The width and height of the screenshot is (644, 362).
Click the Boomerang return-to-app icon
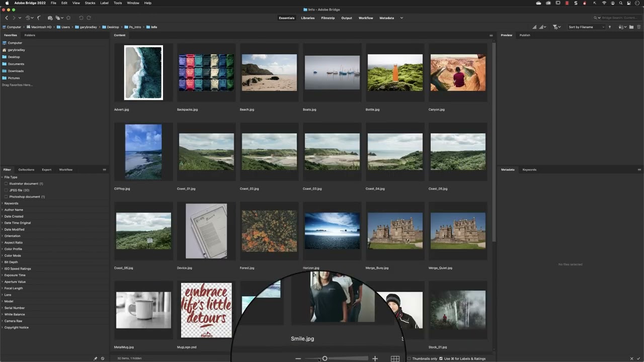click(39, 18)
